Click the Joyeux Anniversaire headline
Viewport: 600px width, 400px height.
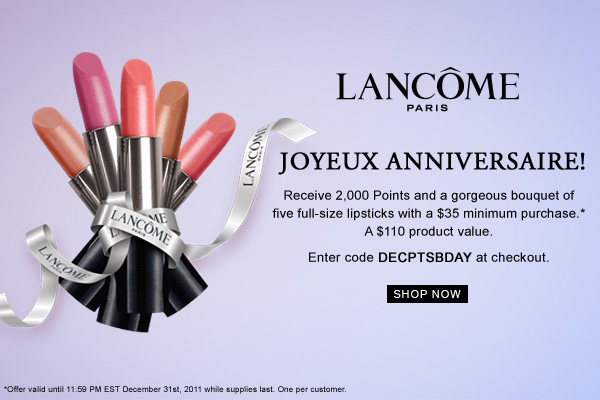(432, 162)
